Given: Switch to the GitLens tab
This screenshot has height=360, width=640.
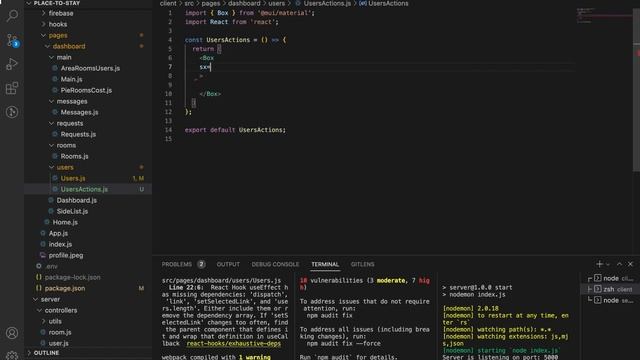Looking at the screenshot, I should [362, 264].
